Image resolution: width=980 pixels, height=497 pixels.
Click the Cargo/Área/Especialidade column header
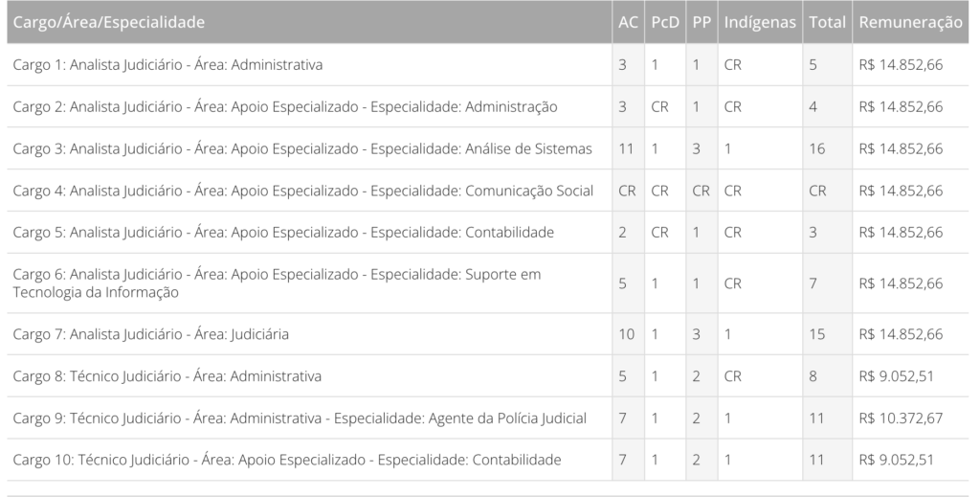tap(108, 22)
